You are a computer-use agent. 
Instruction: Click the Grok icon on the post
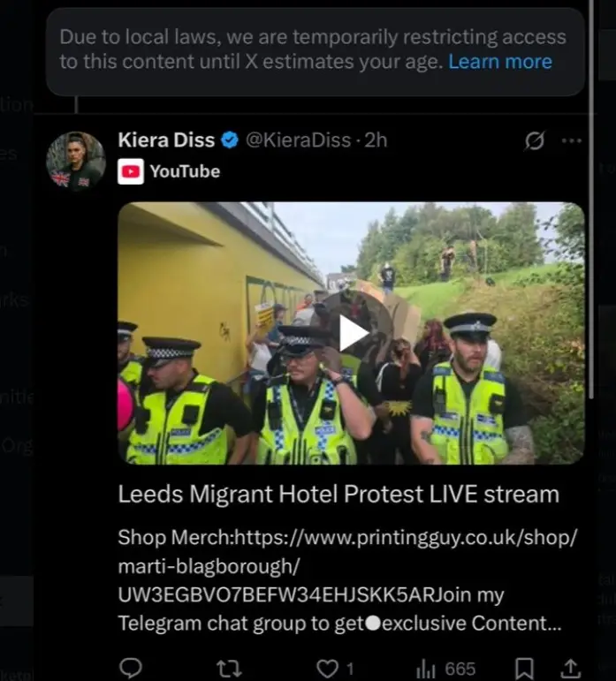pyautogui.click(x=535, y=140)
